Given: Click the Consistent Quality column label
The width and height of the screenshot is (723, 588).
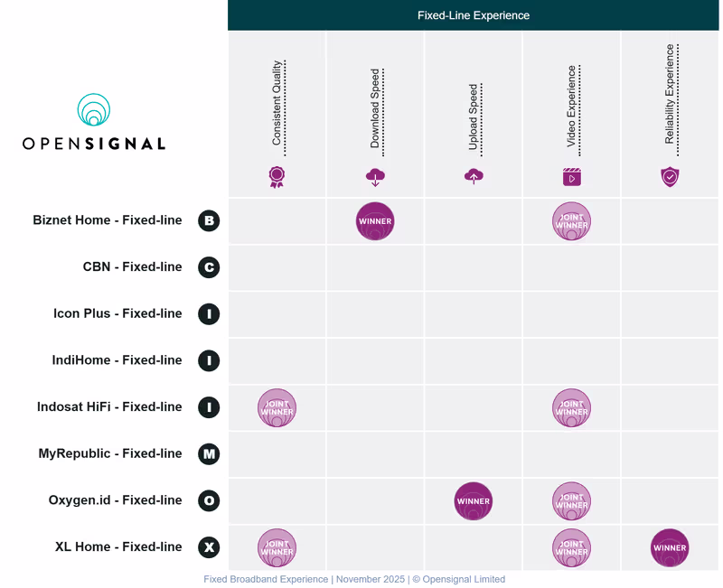Looking at the screenshot, I should (277, 103).
